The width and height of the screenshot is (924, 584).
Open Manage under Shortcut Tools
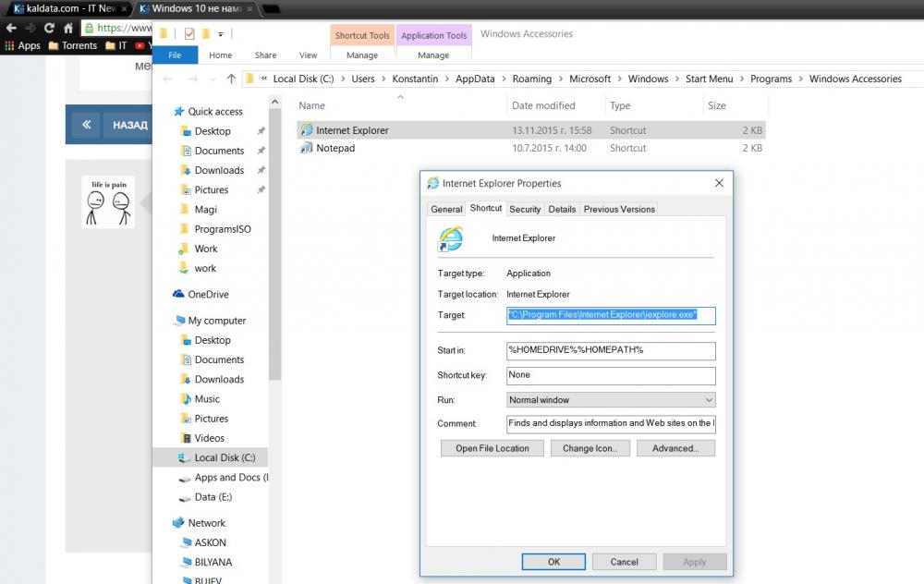point(362,55)
